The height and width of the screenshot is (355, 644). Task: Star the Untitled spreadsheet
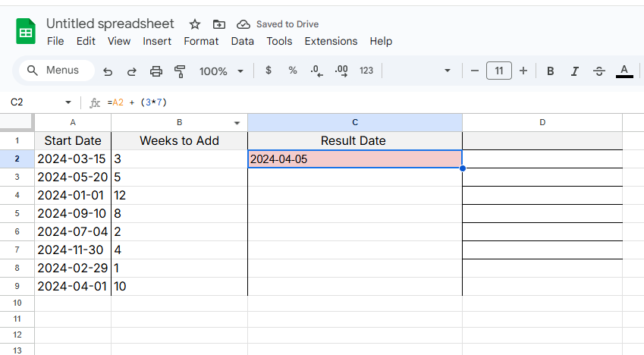point(195,24)
